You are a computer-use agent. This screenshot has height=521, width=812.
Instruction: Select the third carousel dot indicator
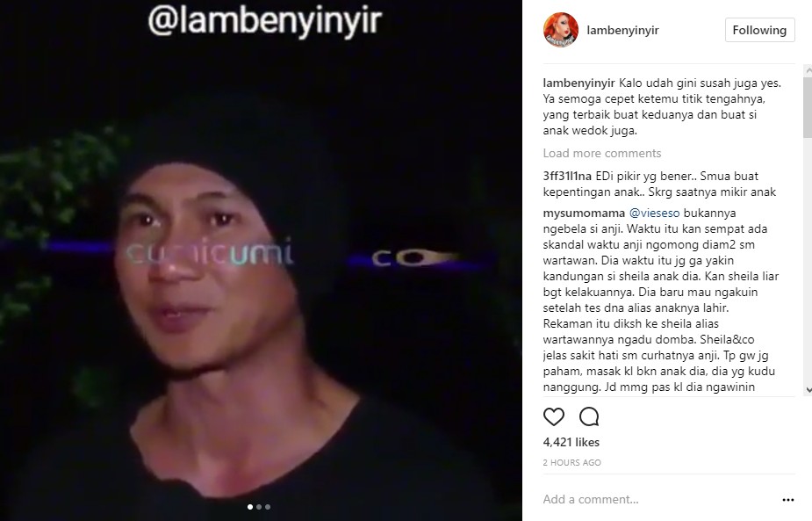[x=268, y=507]
